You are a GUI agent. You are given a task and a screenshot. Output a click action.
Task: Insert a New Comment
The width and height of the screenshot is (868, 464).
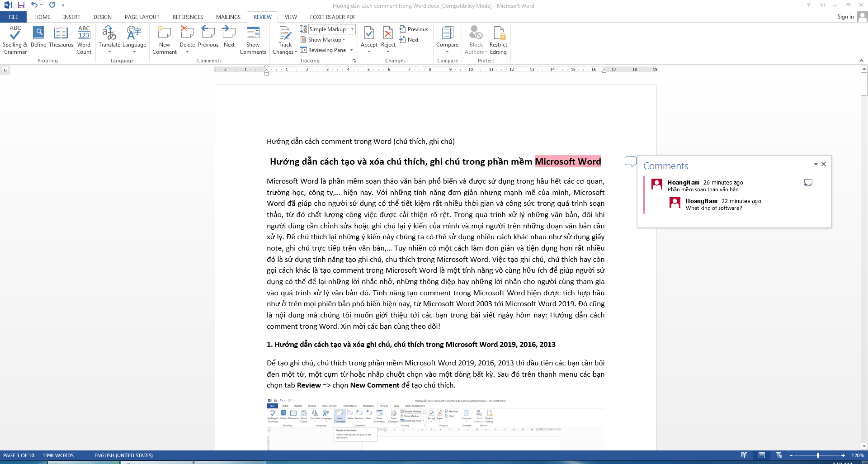click(x=165, y=34)
